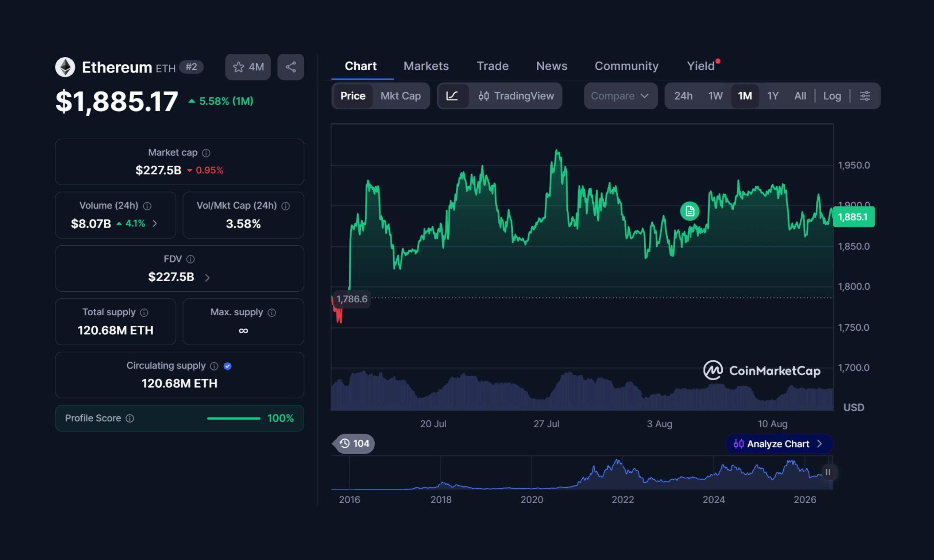Click the 1,885.1 current price tag

pos(853,217)
